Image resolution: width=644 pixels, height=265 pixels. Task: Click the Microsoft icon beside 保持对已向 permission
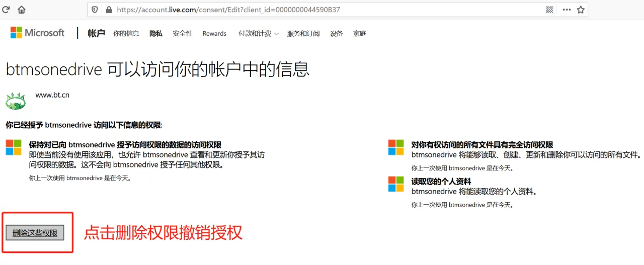[14, 147]
